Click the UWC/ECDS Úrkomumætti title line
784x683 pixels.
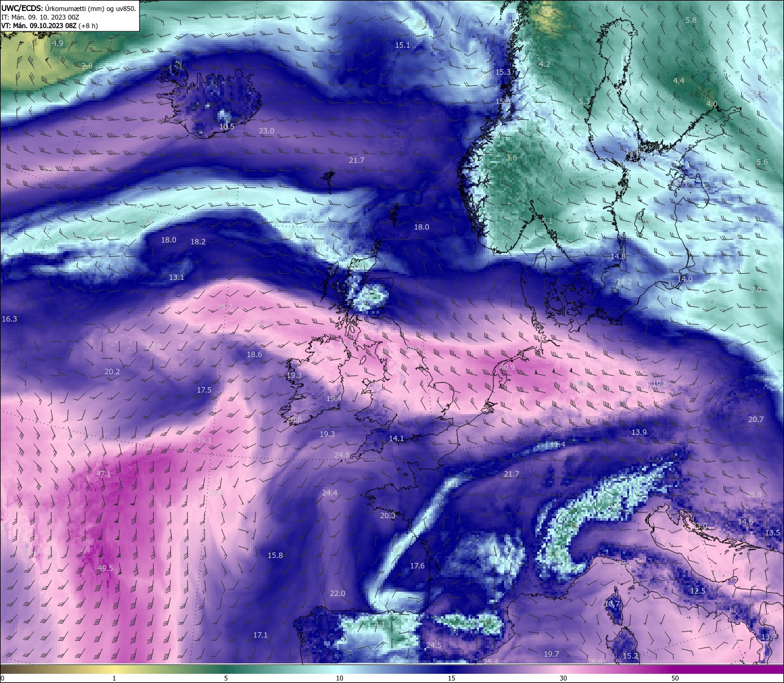69,8
